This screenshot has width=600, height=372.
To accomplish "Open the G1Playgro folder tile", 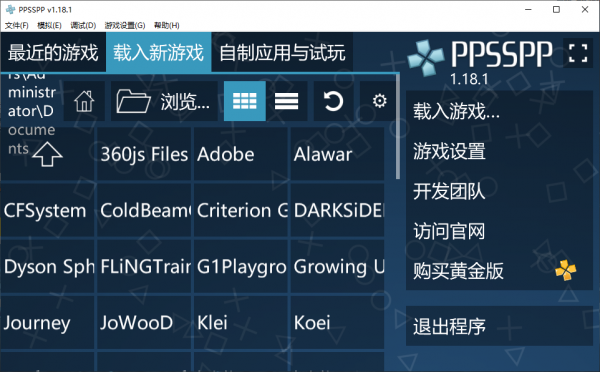I will pyautogui.click(x=241, y=266).
